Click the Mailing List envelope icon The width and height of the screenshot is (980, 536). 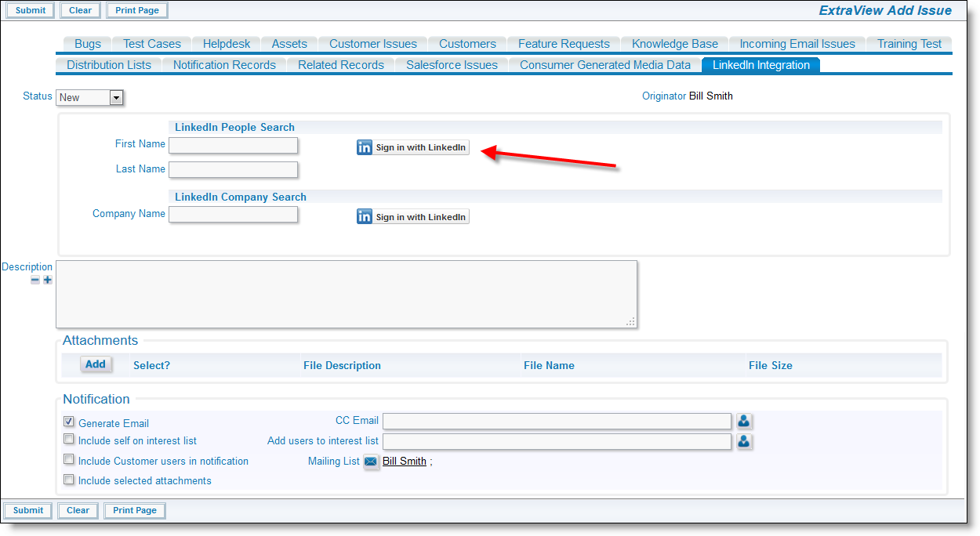tap(371, 462)
